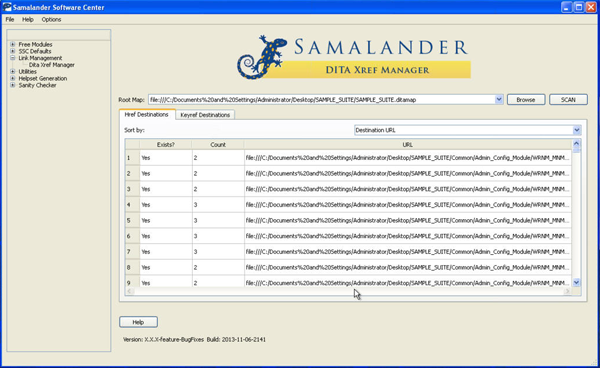Click the SCAN button

pyautogui.click(x=568, y=99)
